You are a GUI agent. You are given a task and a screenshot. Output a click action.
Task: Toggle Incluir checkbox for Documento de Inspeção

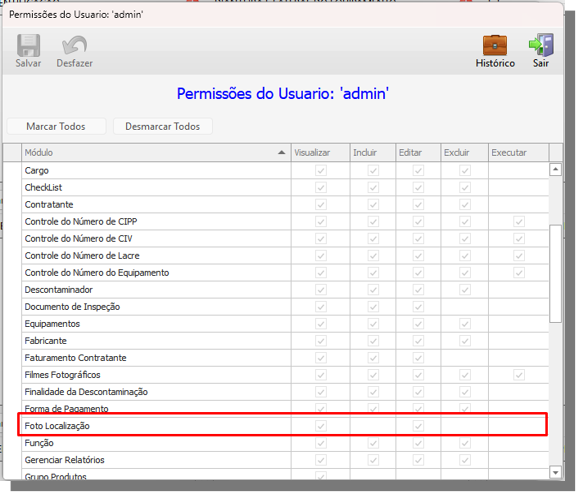373,306
